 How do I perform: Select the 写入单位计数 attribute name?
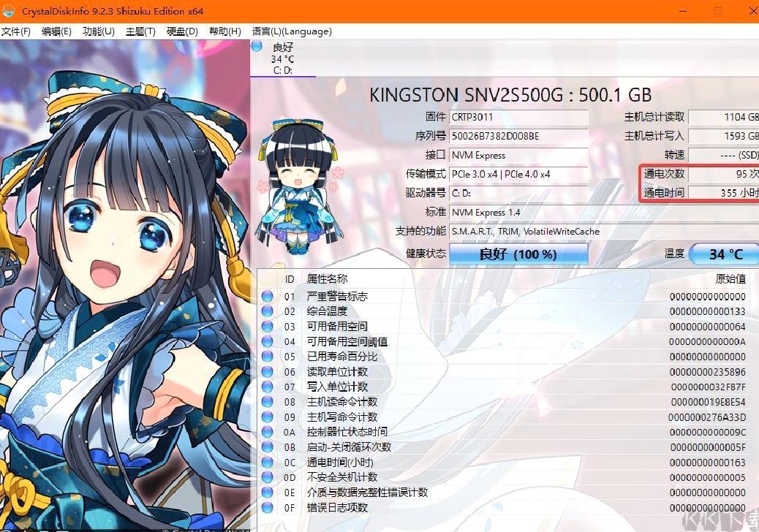[x=337, y=387]
